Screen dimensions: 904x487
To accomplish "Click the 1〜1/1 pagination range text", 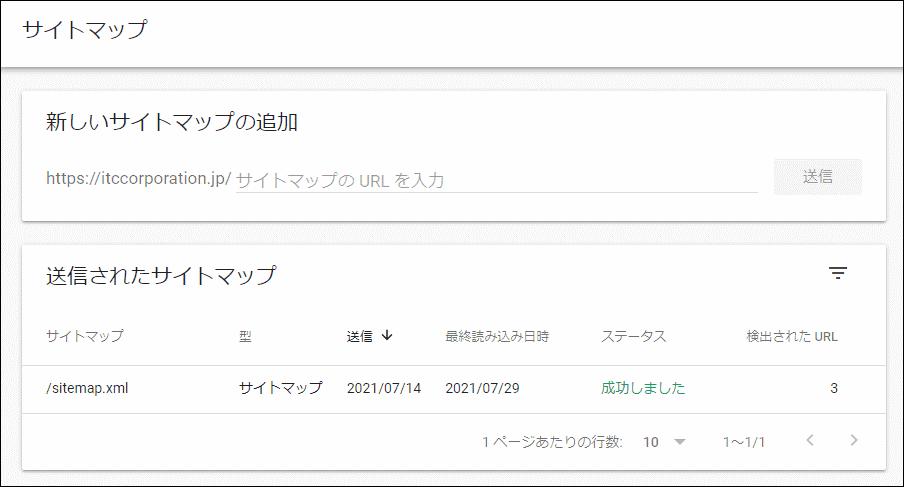I will 744,442.
